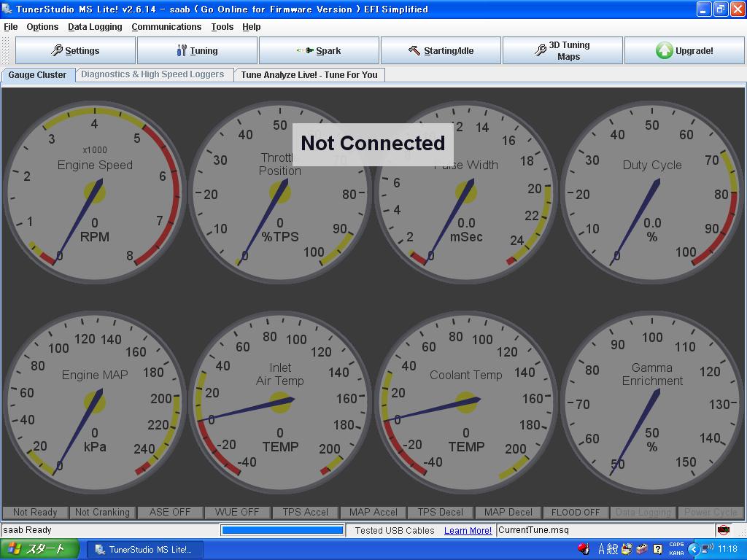Expand the Communications menu
This screenshot has width=747, height=560.
coord(166,27)
